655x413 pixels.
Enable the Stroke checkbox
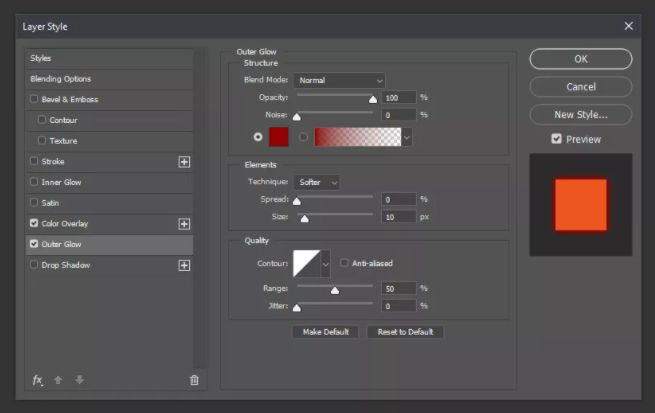[x=34, y=161]
